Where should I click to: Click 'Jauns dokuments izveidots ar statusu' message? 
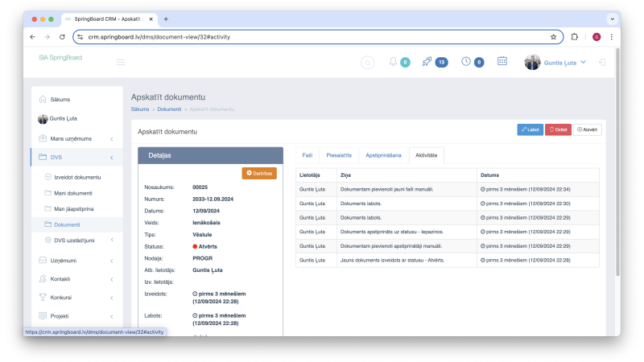pos(392,260)
